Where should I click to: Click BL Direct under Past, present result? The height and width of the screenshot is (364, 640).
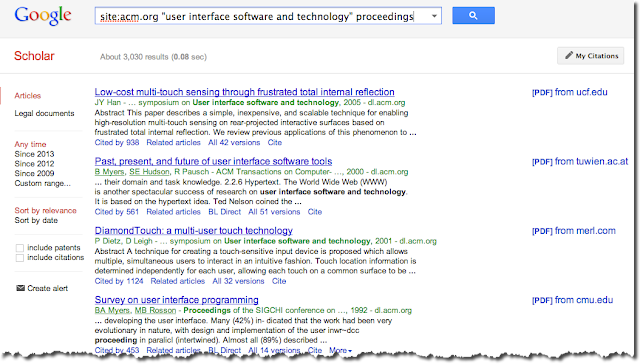coord(224,212)
